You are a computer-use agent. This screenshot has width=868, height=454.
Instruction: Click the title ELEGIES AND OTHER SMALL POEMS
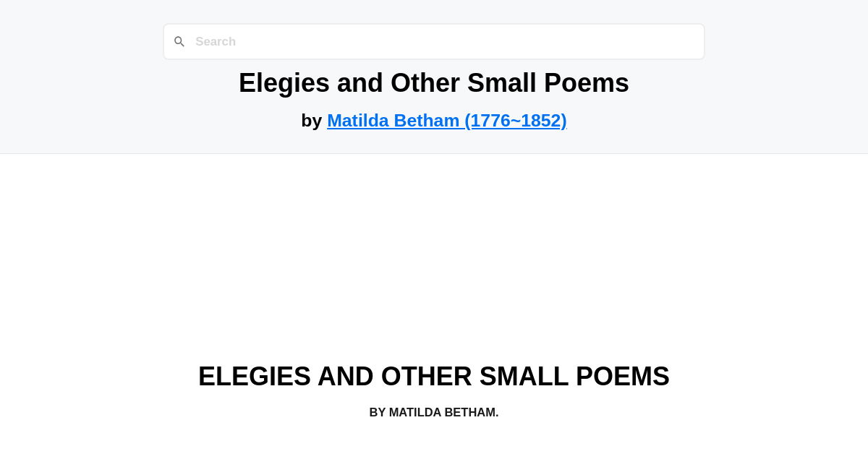(434, 376)
